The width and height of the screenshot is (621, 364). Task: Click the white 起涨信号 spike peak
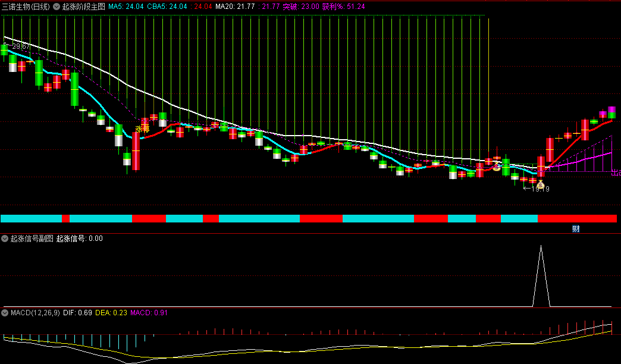pyautogui.click(x=541, y=246)
